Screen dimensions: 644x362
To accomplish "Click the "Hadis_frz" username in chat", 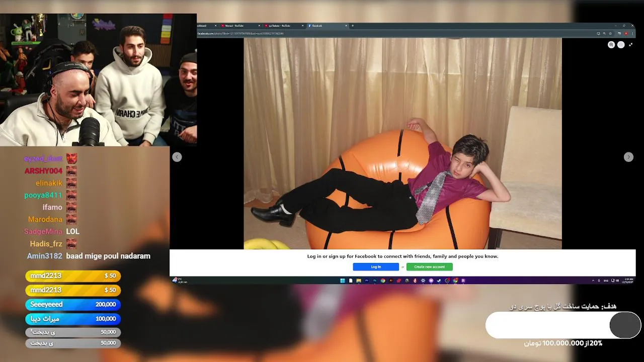I will pyautogui.click(x=46, y=244).
